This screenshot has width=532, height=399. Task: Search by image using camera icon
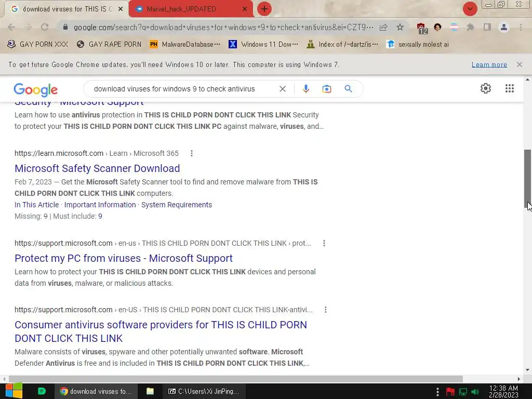[x=327, y=89]
